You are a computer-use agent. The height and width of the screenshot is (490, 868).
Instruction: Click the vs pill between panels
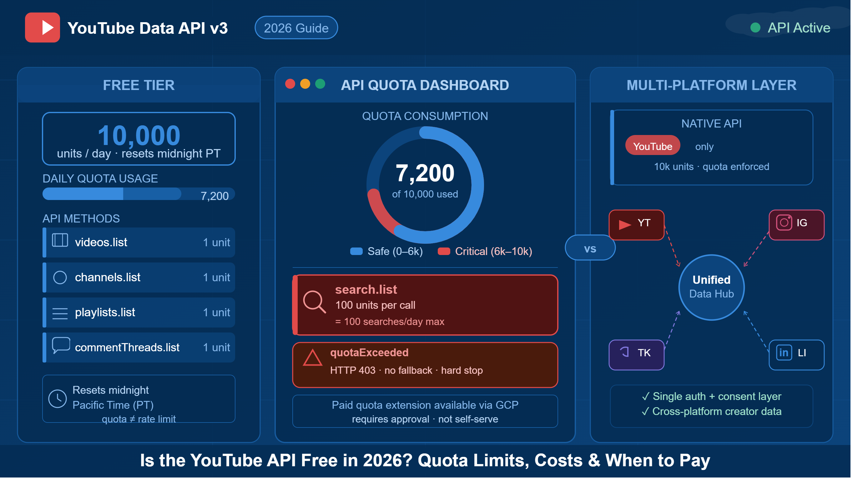[590, 248]
